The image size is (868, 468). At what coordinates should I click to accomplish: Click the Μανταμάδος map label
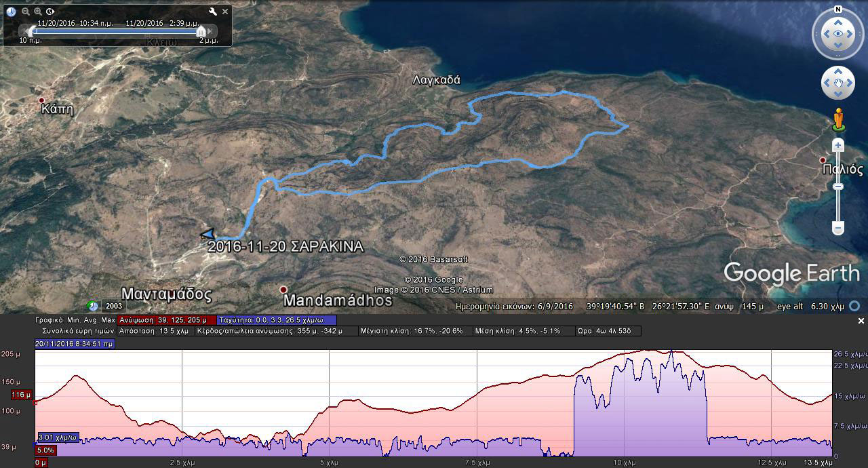(167, 294)
